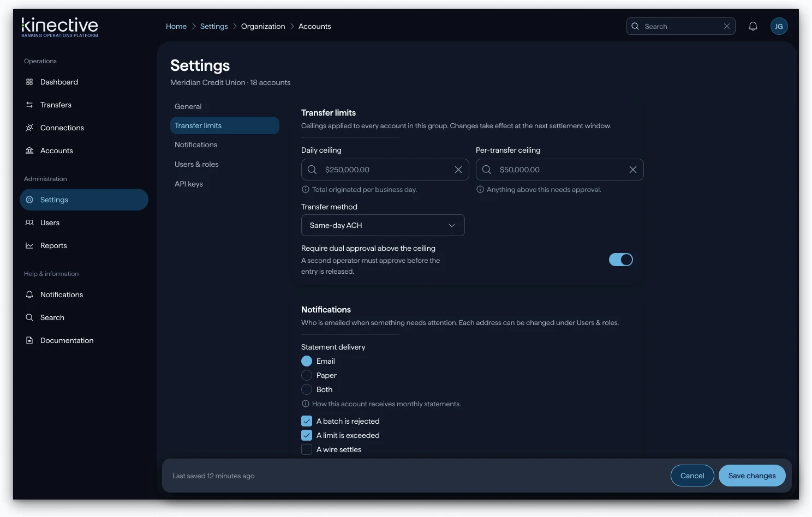
Task: Open notifications bell in top bar
Action: point(753,26)
